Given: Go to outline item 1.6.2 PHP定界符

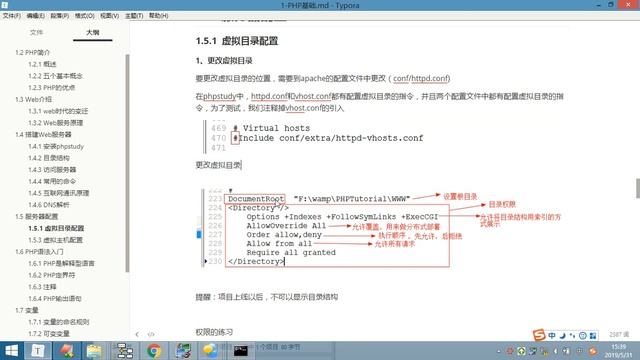Looking at the screenshot, I should 51,275.
